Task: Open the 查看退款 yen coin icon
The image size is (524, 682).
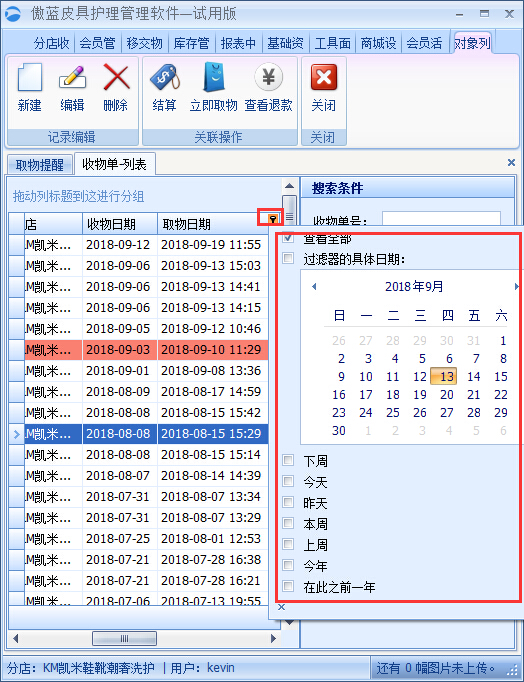Action: (x=268, y=77)
